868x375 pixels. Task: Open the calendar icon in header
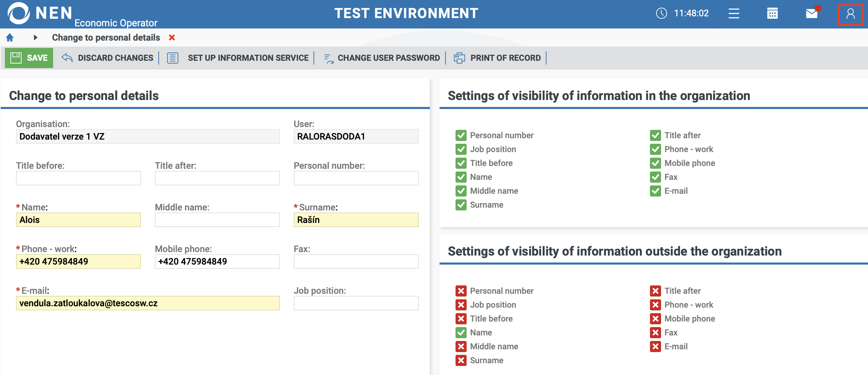772,14
